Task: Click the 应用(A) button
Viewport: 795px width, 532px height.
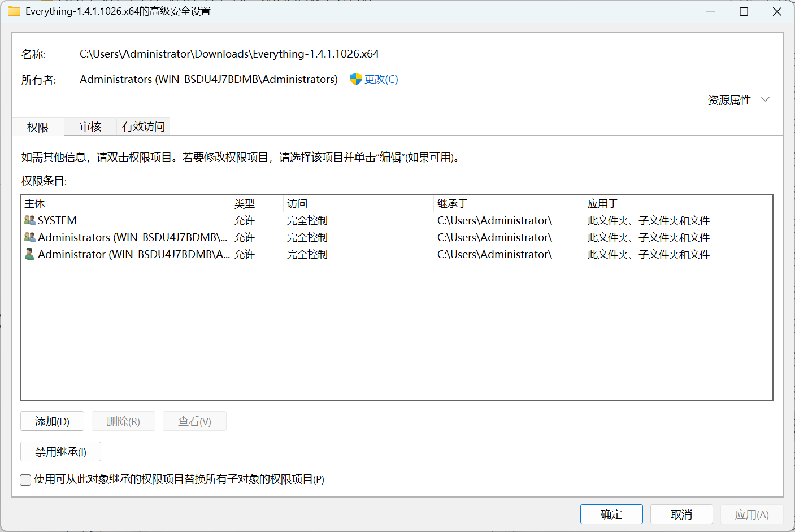Action: coord(751,514)
